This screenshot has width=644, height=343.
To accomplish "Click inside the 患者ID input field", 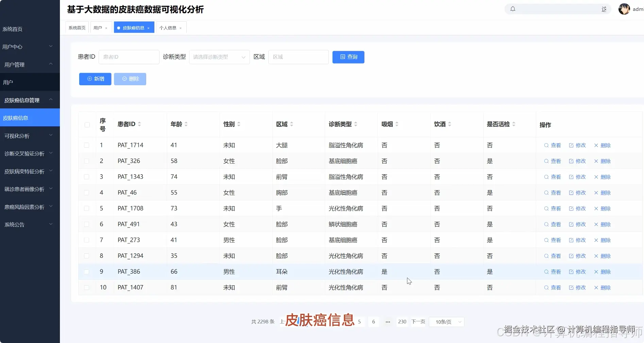I will click(129, 57).
